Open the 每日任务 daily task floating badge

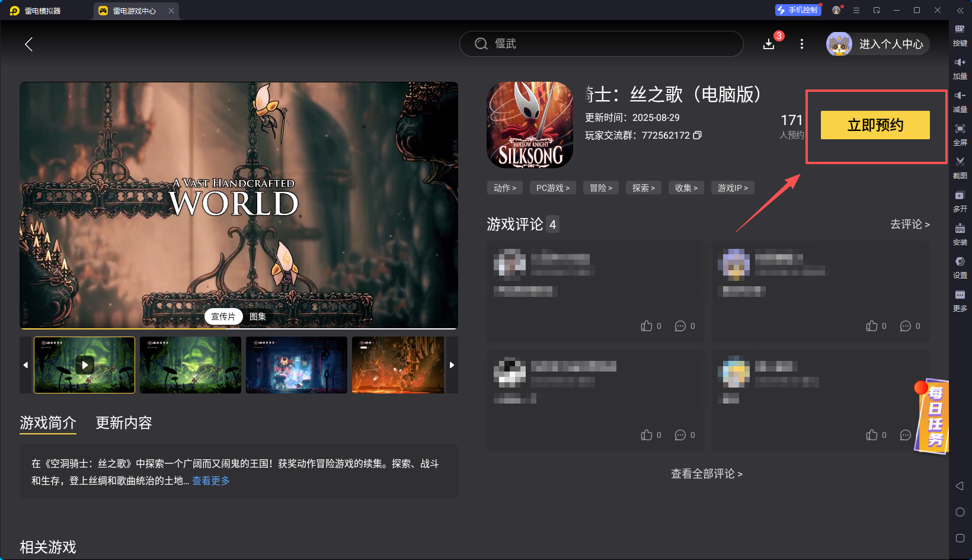tap(932, 417)
